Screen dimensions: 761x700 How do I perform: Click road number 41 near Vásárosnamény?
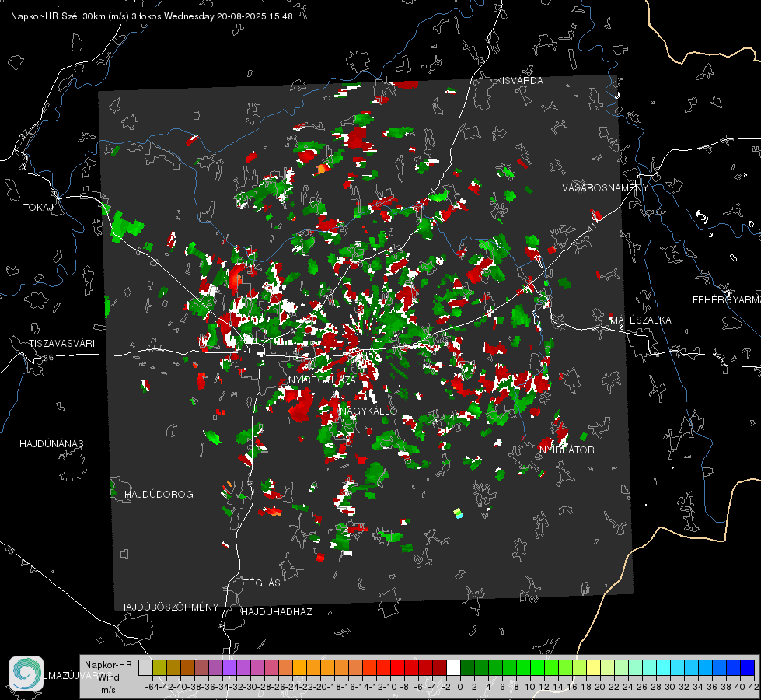(592, 227)
